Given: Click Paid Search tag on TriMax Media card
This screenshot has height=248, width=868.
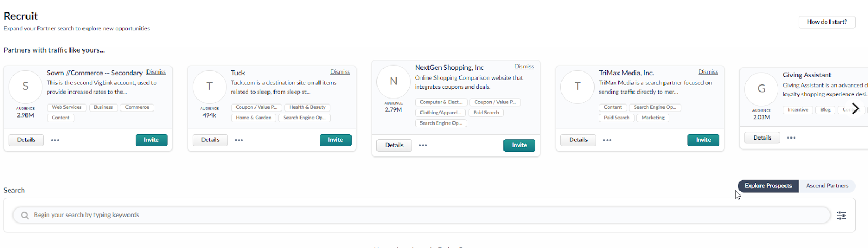Looking at the screenshot, I should (617, 118).
